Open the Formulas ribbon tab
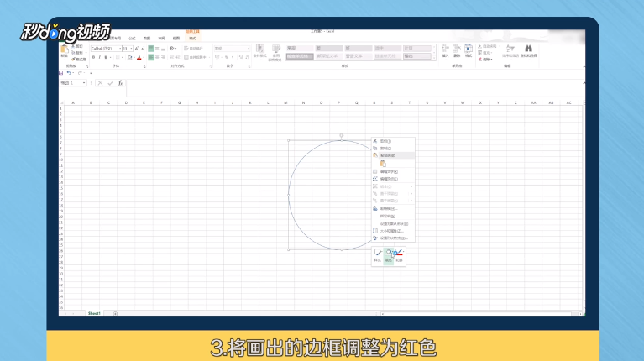Image resolution: width=644 pixels, height=361 pixels. click(132, 38)
